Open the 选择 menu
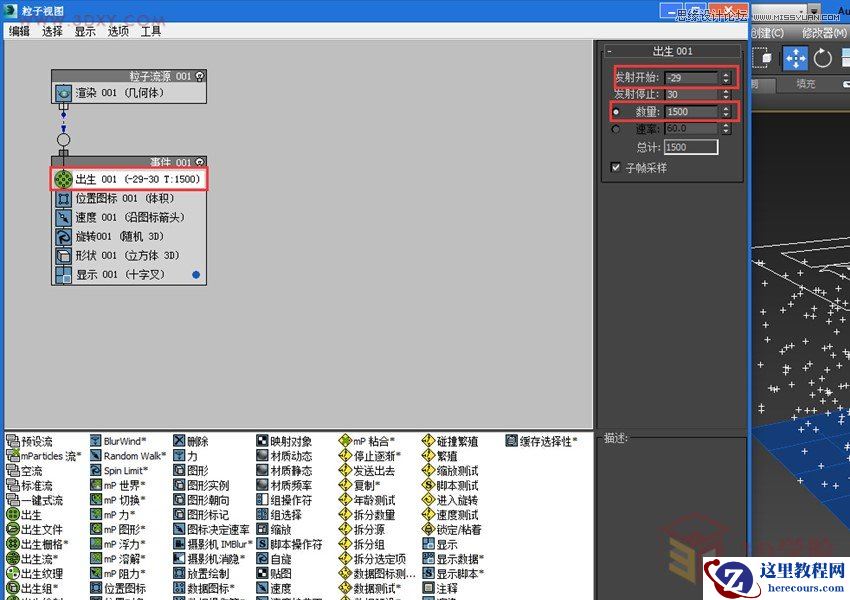The image size is (850, 600). tap(52, 31)
